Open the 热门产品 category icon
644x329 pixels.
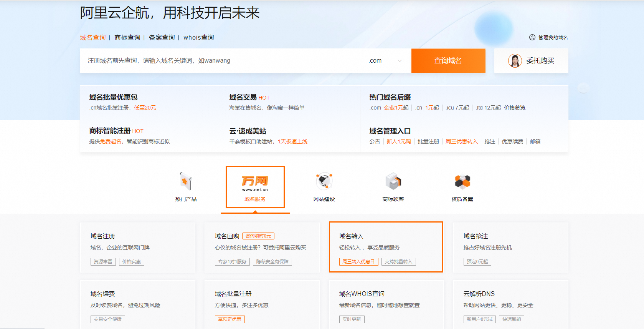pos(186,181)
